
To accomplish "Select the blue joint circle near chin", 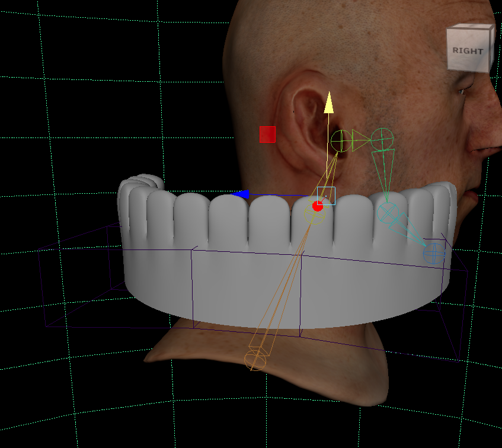I will pyautogui.click(x=434, y=254).
